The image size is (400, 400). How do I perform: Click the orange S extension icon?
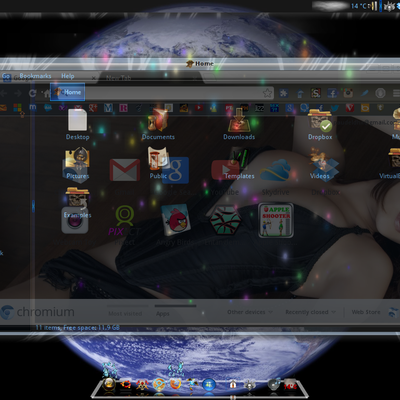click(316, 93)
